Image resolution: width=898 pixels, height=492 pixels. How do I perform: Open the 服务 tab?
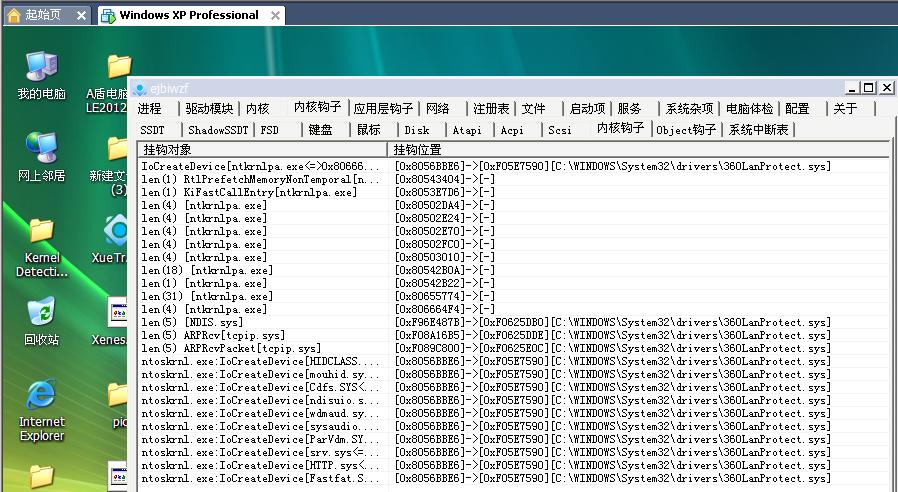tap(629, 108)
